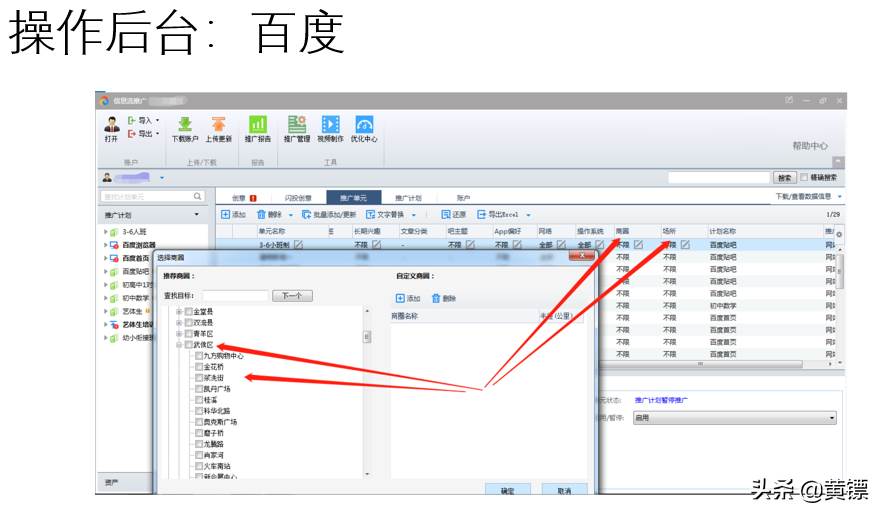Tick the 双流县 checkbox
Screen dimensions: 883x516
pyautogui.click(x=189, y=323)
